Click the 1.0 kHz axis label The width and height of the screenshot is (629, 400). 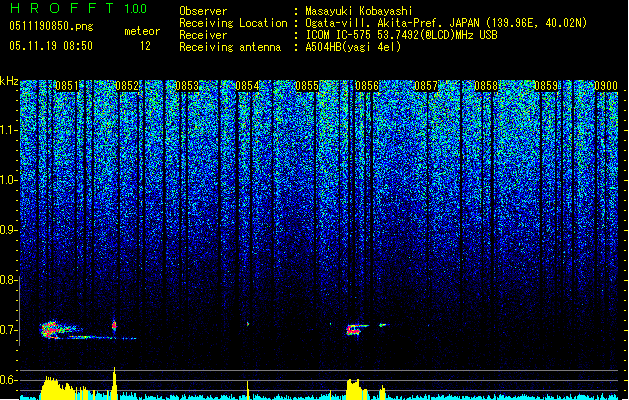9,180
